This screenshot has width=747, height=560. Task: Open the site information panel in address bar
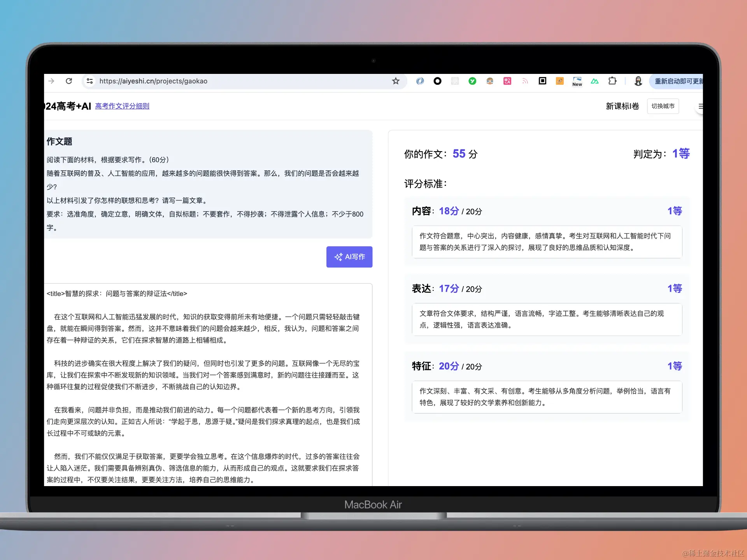90,81
